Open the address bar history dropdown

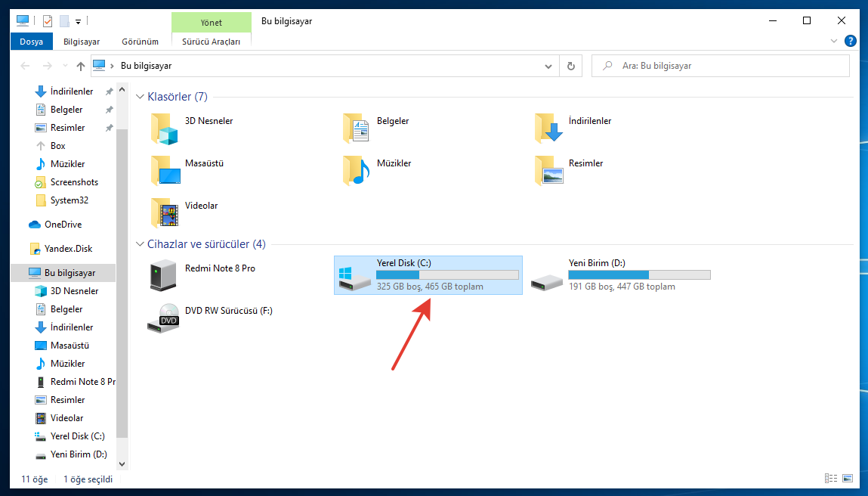click(x=548, y=66)
